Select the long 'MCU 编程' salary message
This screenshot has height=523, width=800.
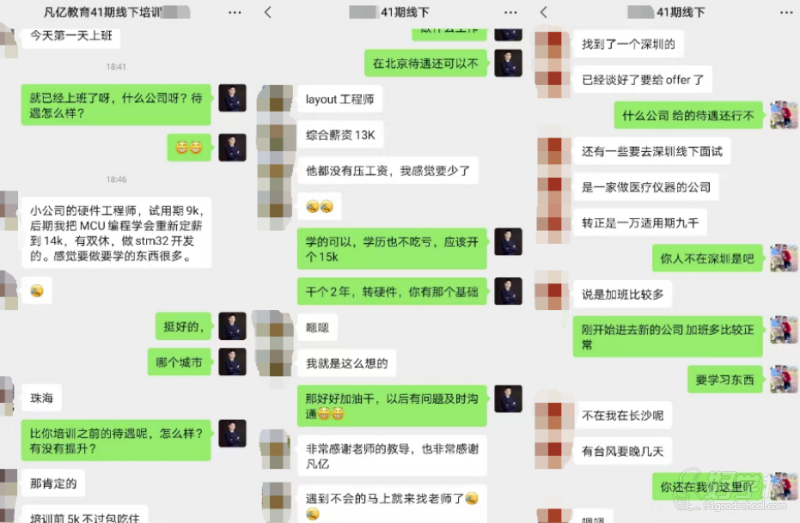click(x=116, y=233)
